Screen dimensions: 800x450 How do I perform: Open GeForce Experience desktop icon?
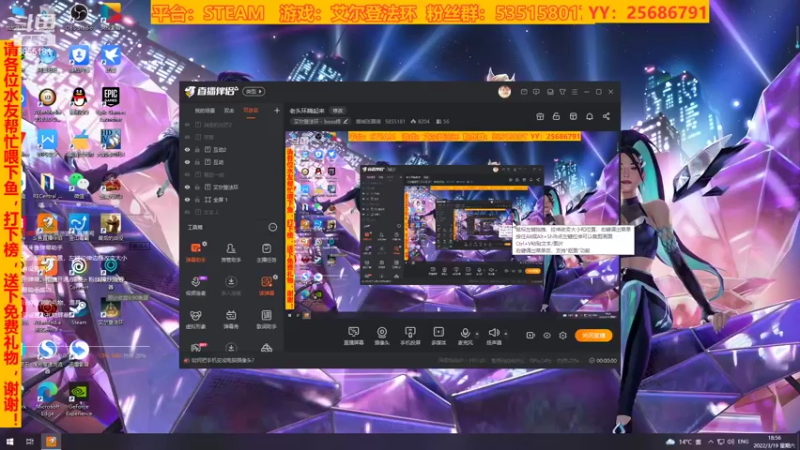[x=79, y=399]
